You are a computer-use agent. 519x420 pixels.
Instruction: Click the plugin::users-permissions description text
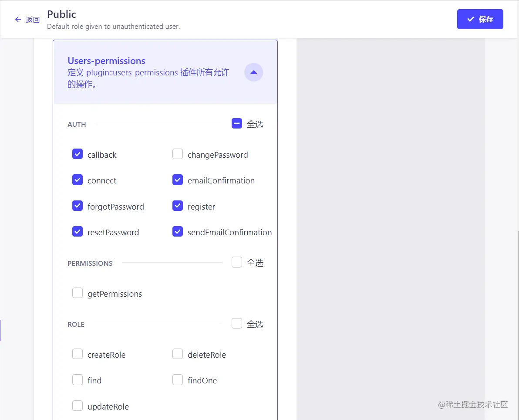148,78
